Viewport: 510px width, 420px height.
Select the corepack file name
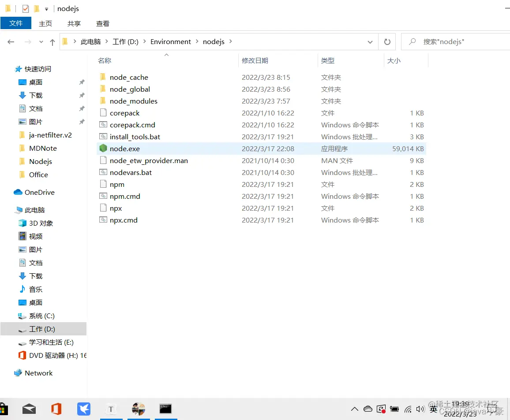124,113
